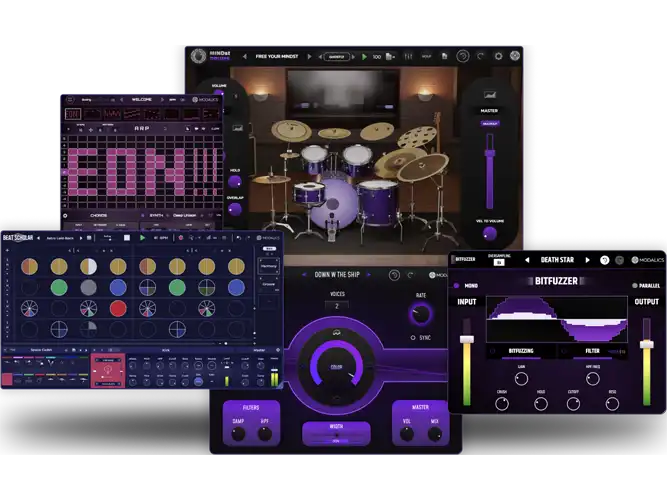Open the file document icon in MINDst toolbar

pos(444,56)
